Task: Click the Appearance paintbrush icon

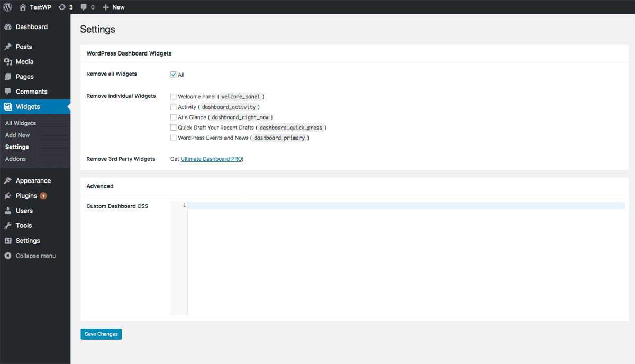Action: click(8, 181)
